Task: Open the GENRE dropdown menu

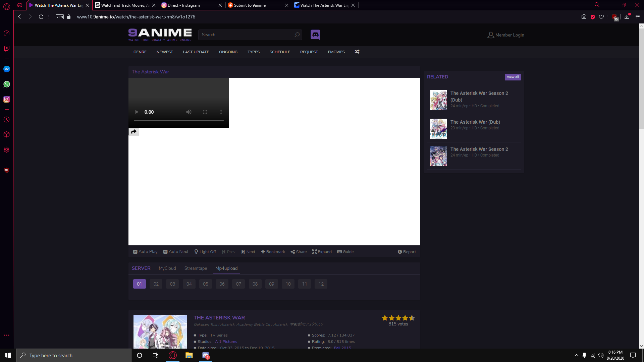Action: point(140,52)
